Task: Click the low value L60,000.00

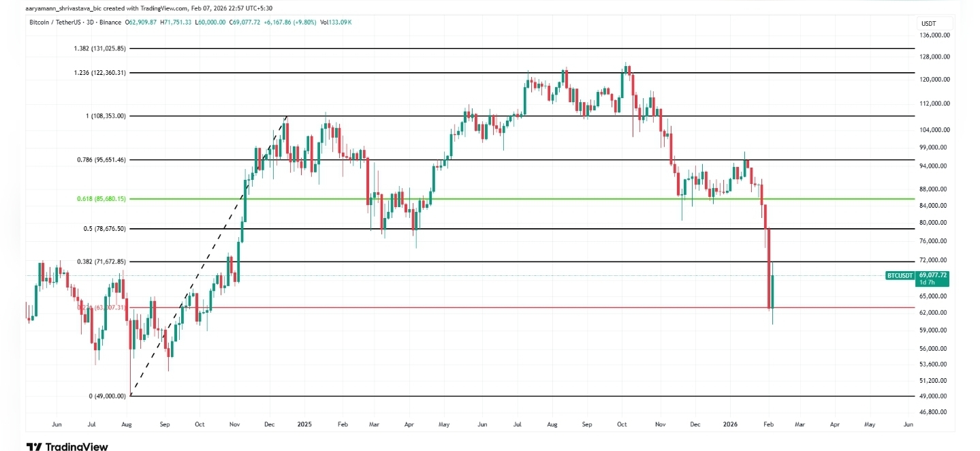Action: [210, 22]
